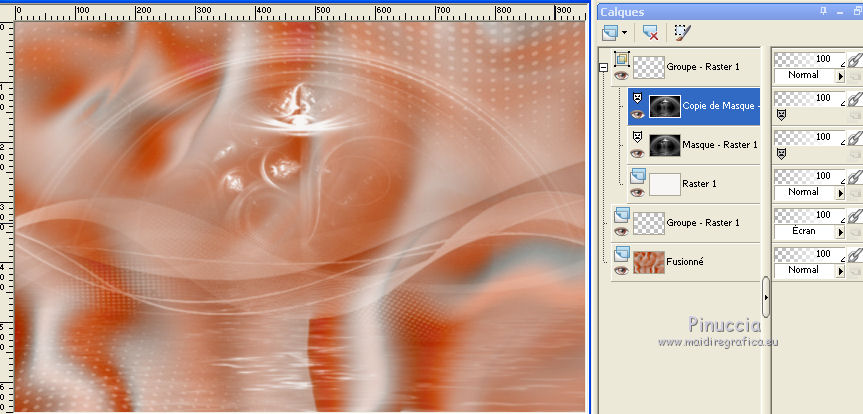The height and width of the screenshot is (414, 863).
Task: Click the white Raster 1 thumbnail
Action: (x=664, y=184)
